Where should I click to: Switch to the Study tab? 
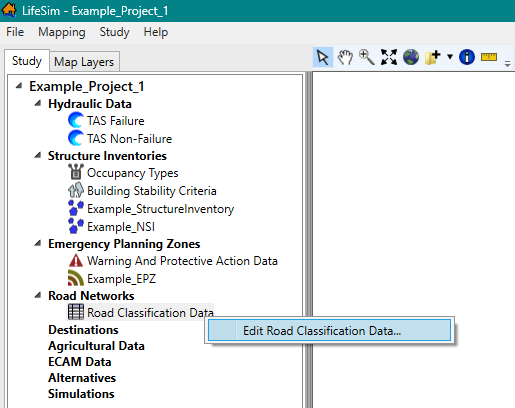(27, 61)
